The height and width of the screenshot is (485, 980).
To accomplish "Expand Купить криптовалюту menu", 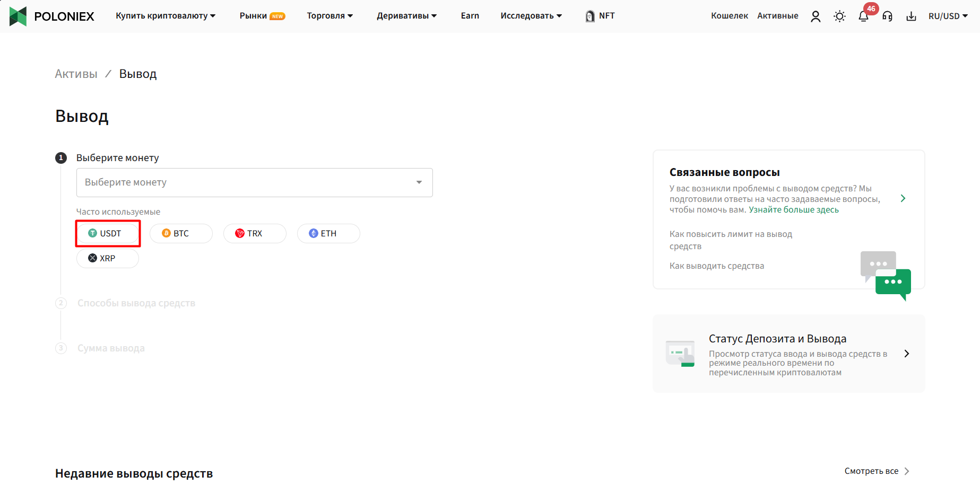I will click(166, 16).
